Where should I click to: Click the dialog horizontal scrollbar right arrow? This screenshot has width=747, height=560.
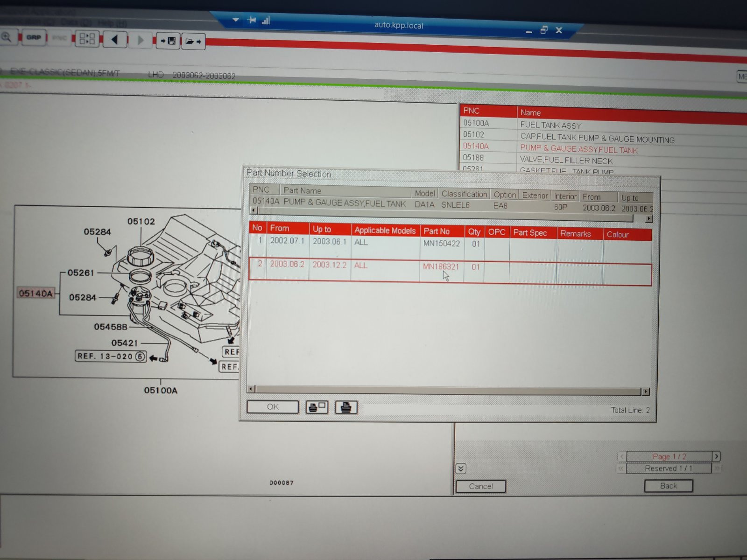click(x=646, y=392)
